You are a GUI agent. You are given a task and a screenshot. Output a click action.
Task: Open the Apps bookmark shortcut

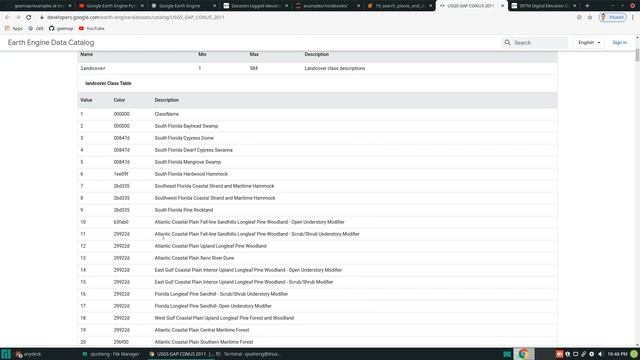coord(13,29)
